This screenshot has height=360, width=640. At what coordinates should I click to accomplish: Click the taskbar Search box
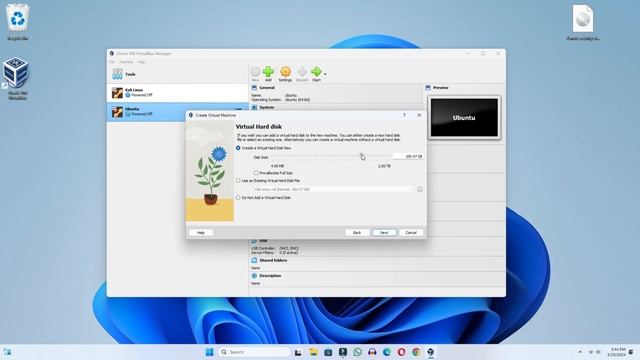254,352
